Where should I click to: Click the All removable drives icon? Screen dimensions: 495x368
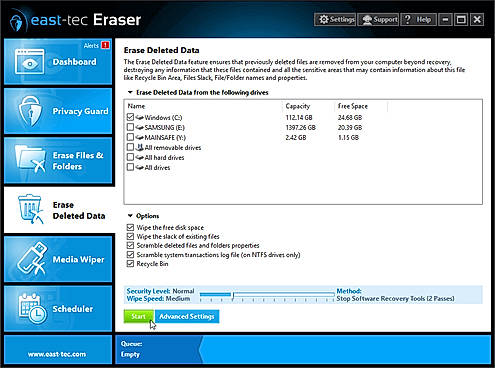[x=140, y=147]
